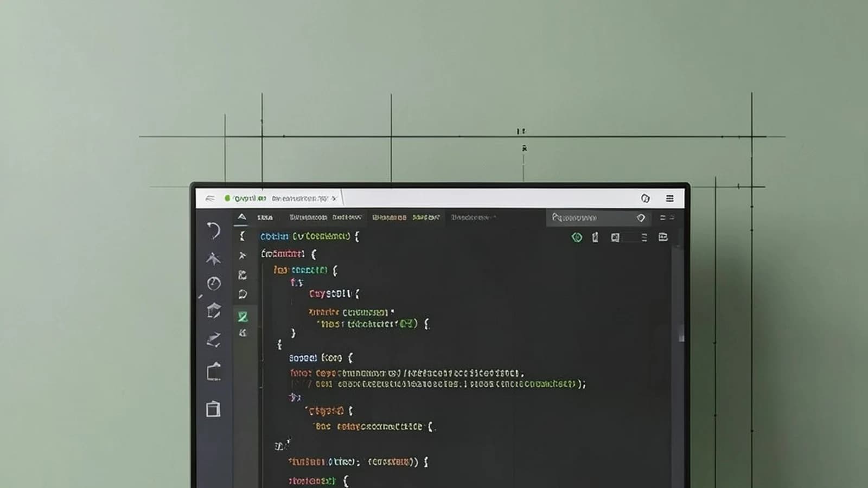Click the hamburger menu icon in top bar

click(670, 198)
